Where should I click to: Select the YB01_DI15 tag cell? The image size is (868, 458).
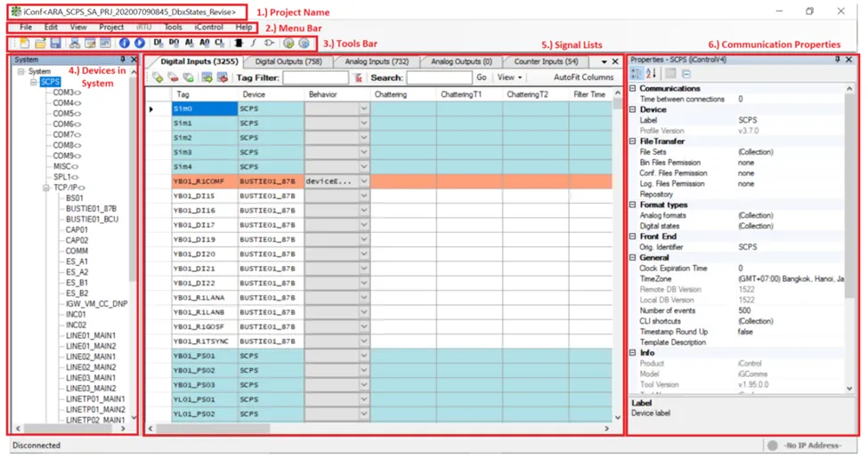click(205, 196)
